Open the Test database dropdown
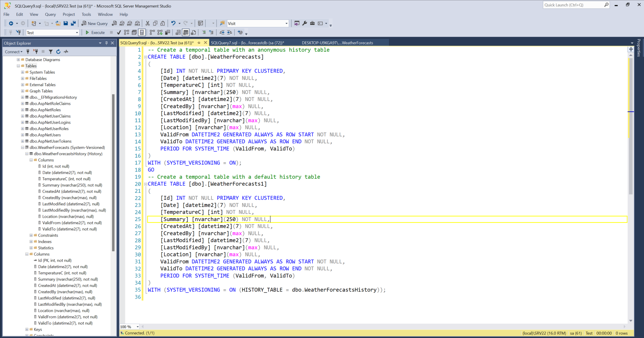Viewport: 644px width, 338px height. coord(77,32)
